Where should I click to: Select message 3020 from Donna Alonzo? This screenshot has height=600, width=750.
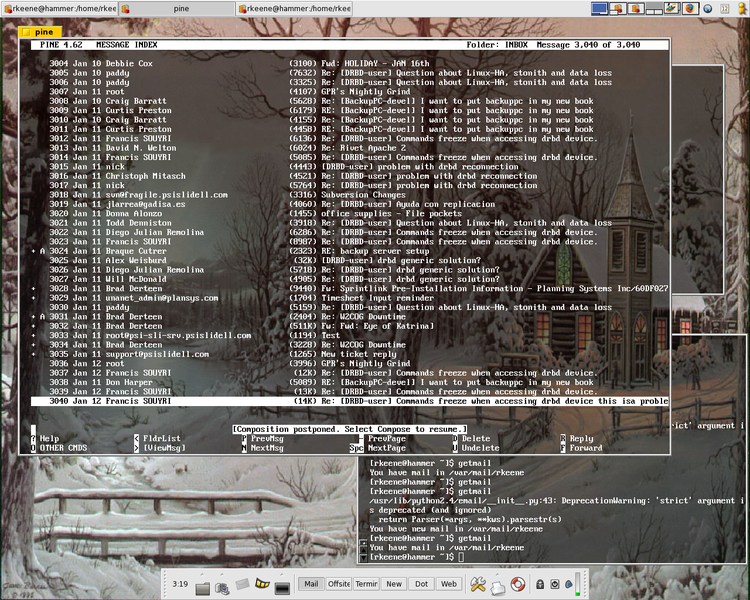click(350, 213)
